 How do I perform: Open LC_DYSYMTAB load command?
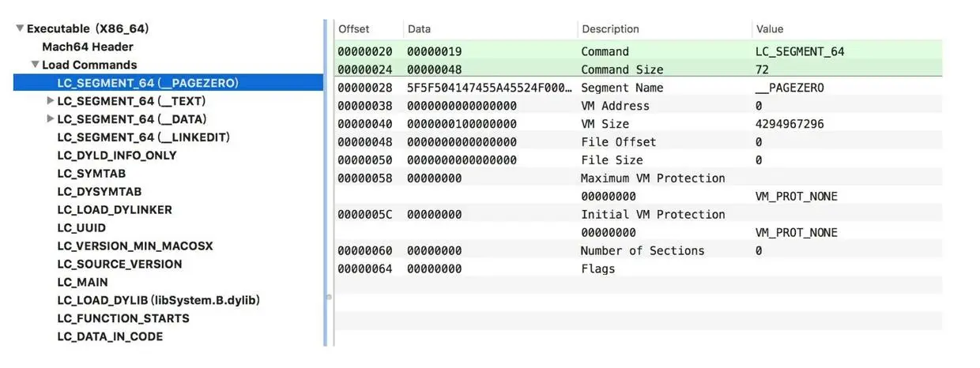100,192
